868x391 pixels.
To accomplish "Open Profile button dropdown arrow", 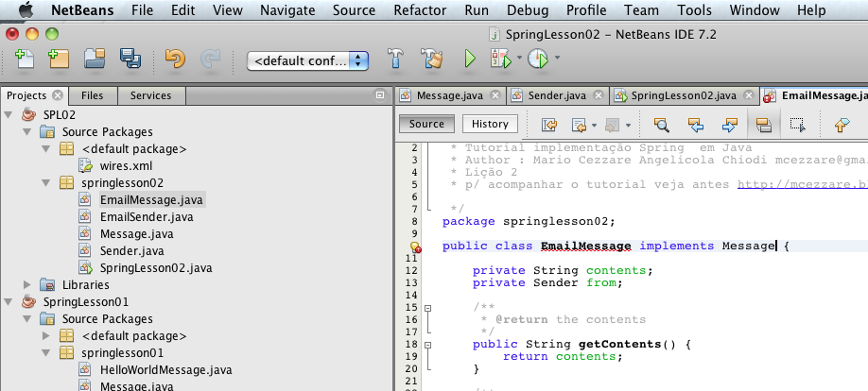I will pyautogui.click(x=557, y=57).
